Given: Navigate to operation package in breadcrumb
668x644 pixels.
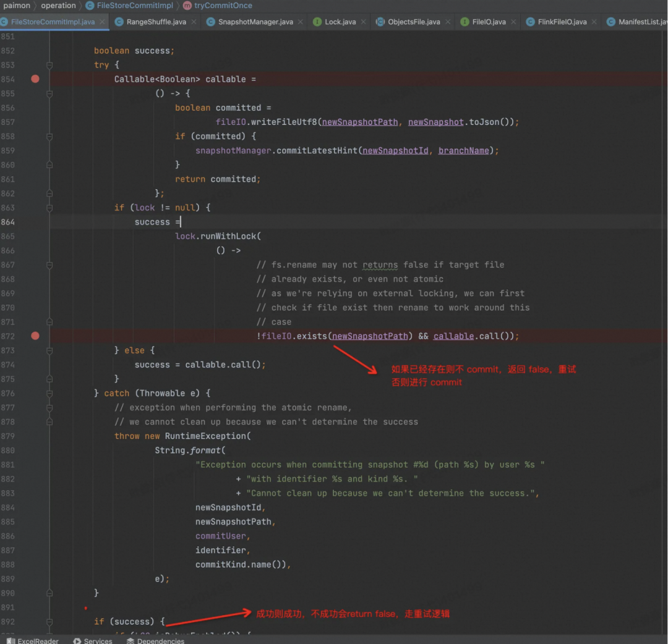Looking at the screenshot, I should 58,6.
